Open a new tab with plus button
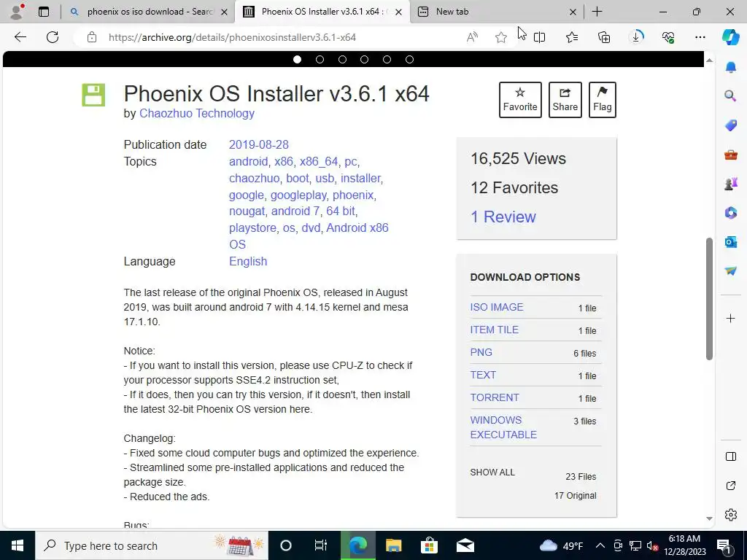 [597, 12]
